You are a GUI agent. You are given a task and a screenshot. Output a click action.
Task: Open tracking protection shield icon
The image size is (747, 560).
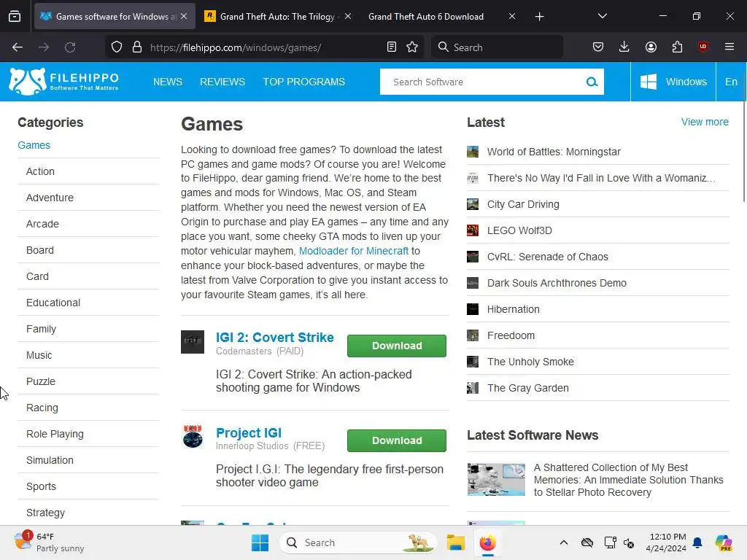click(117, 47)
